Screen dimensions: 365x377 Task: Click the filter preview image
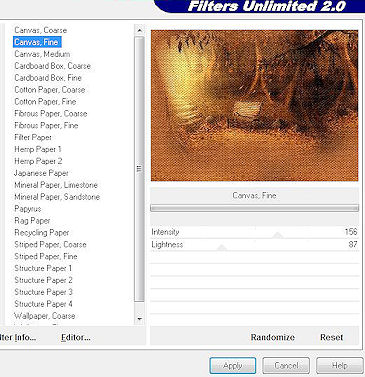[x=255, y=106]
